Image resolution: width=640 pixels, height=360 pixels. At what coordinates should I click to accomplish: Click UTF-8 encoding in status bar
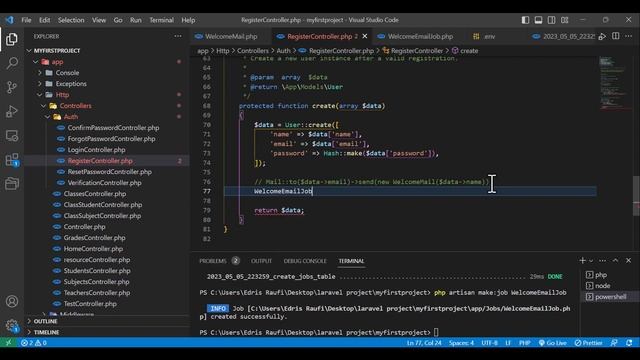pyautogui.click(x=489, y=342)
